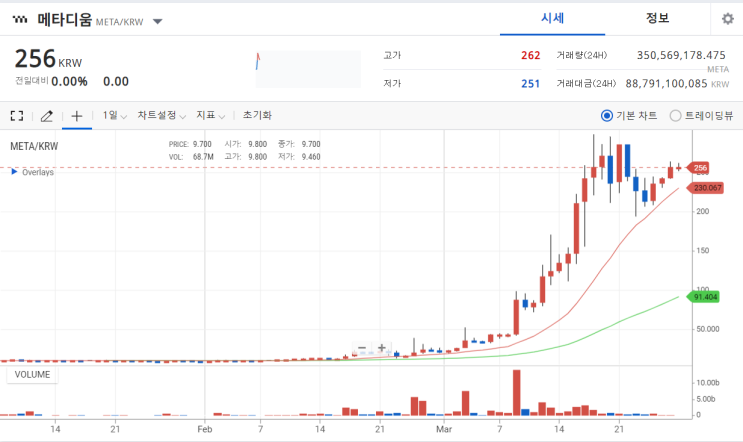The image size is (743, 442).
Task: Click the green 91.404 average tag
Action: click(x=703, y=297)
